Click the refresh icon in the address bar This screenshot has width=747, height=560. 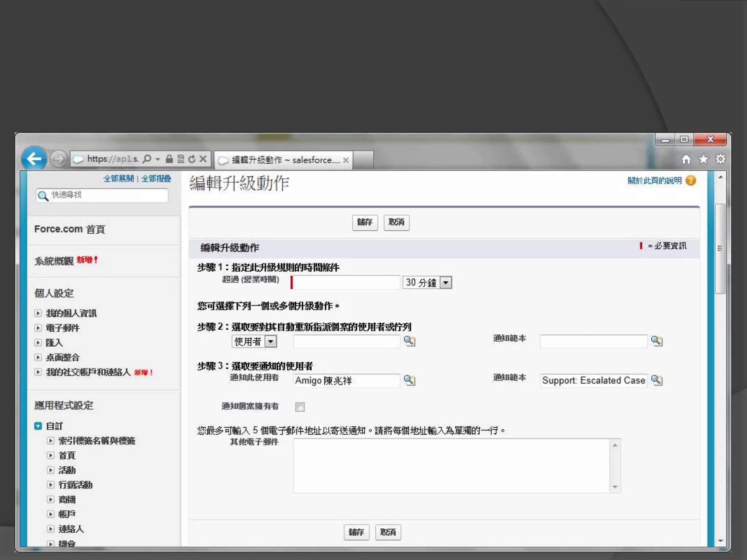click(192, 159)
